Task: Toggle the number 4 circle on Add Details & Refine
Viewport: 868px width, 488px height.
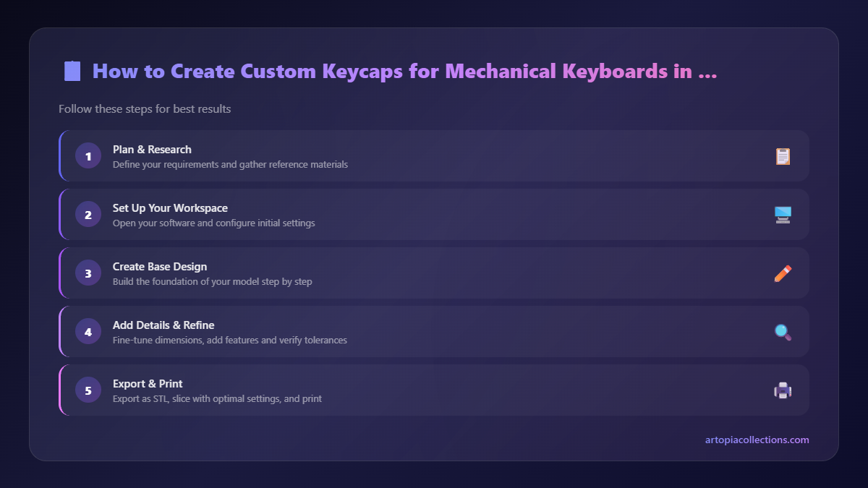Action: [88, 331]
